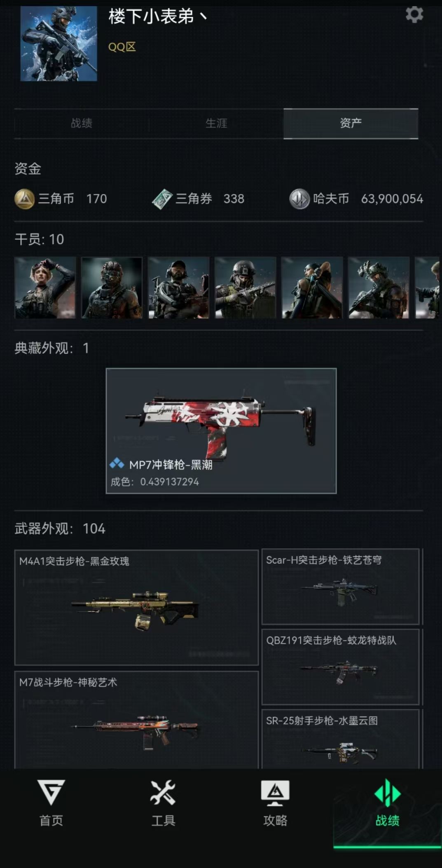Image resolution: width=442 pixels, height=868 pixels.
Task: Select the operator with cap and headset
Action: click(179, 288)
